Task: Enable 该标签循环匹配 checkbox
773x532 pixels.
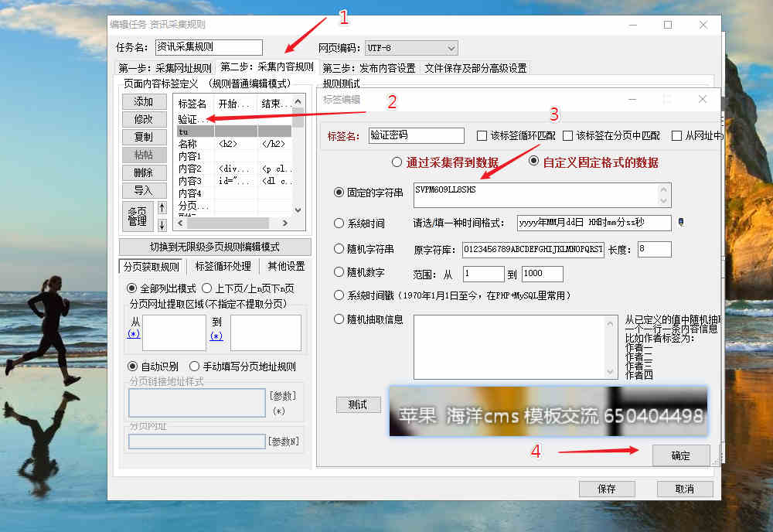Action: pyautogui.click(x=482, y=135)
